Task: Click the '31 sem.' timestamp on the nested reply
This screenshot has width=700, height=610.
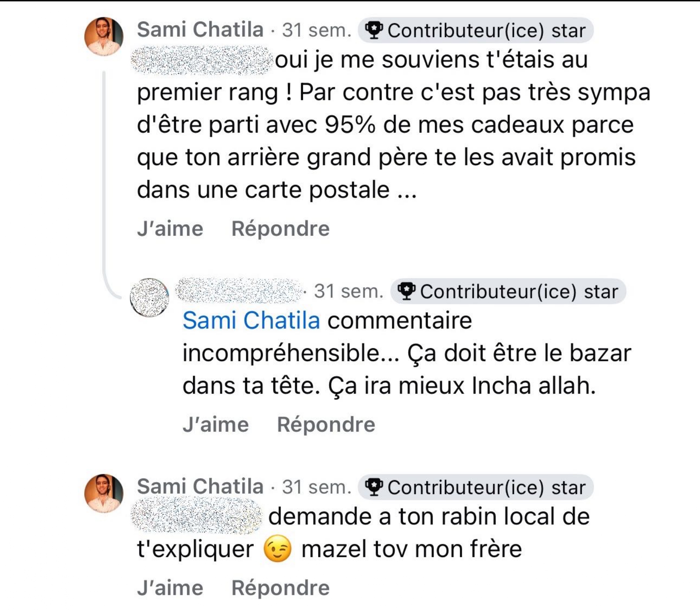Action: (x=349, y=292)
